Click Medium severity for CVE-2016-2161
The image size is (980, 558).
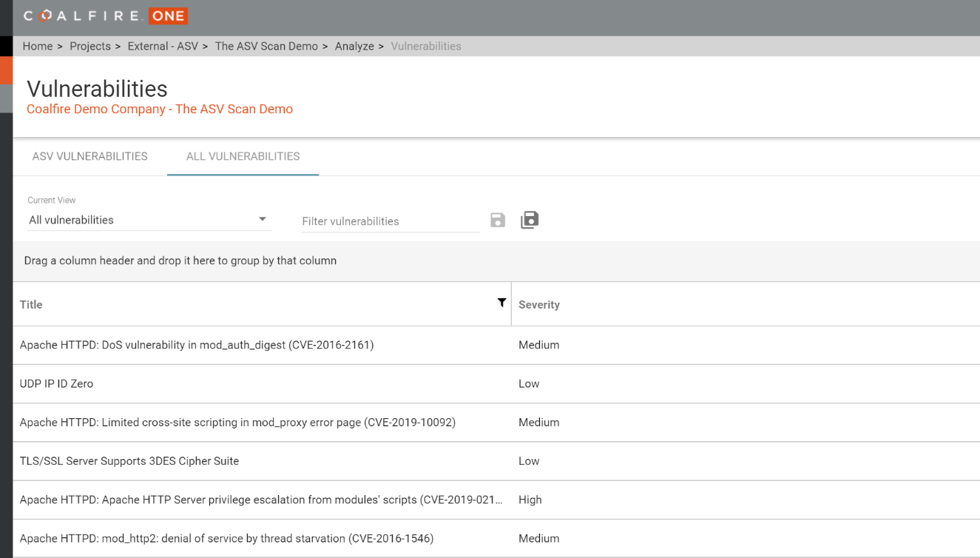point(539,345)
